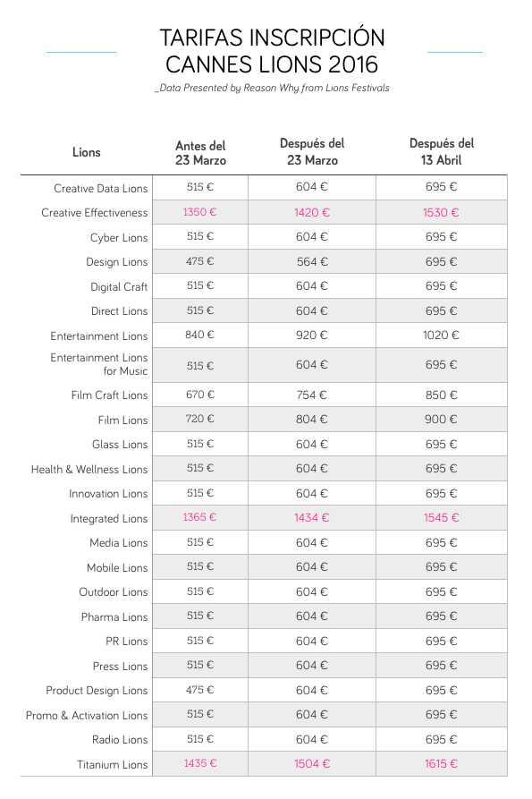Select the Titanium Lions row label
The width and height of the screenshot is (532, 799).
[x=113, y=765]
